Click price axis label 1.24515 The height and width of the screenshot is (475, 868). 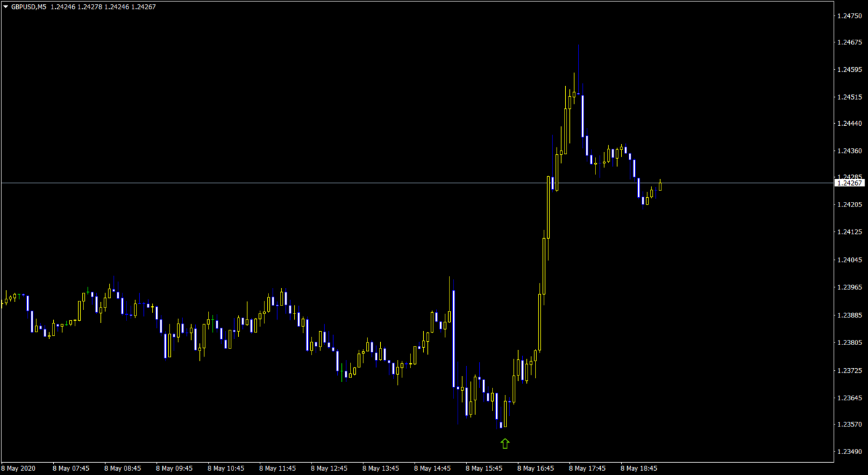pyautogui.click(x=848, y=97)
